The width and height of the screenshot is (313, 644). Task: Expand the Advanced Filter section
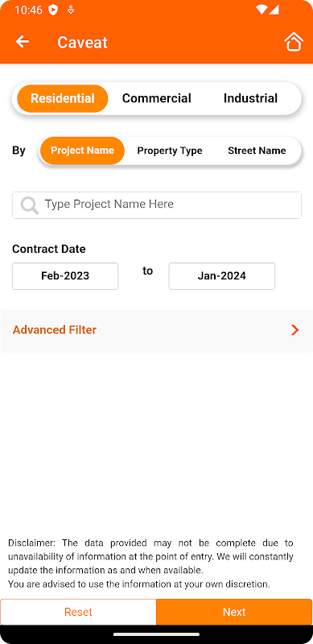pyautogui.click(x=156, y=330)
